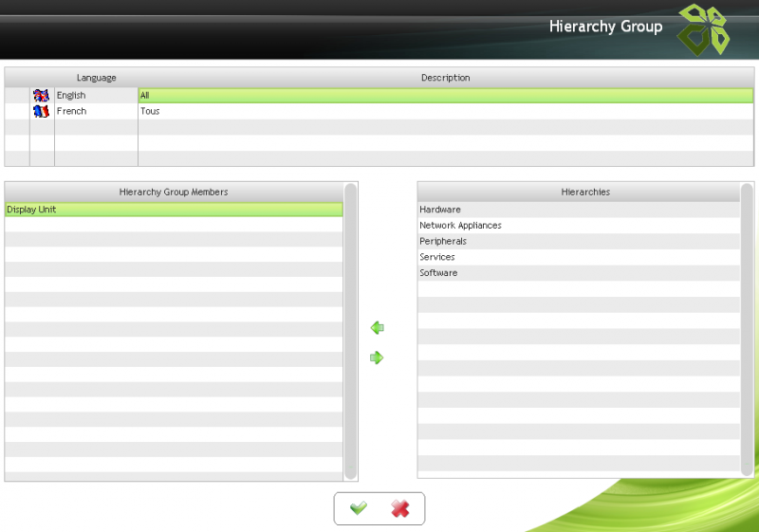The image size is (759, 532).
Task: Click the green left arrow icon
Action: click(377, 328)
